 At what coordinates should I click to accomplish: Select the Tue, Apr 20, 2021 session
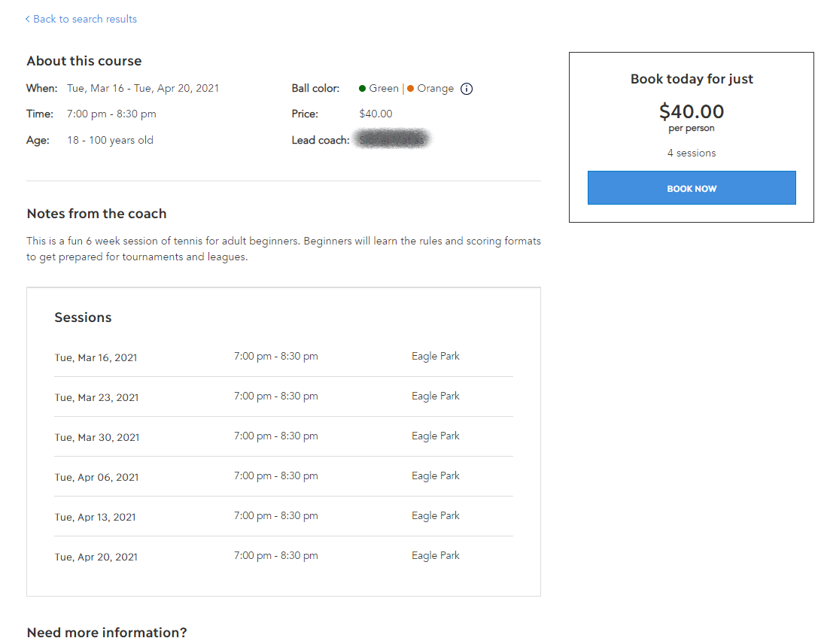tap(96, 556)
